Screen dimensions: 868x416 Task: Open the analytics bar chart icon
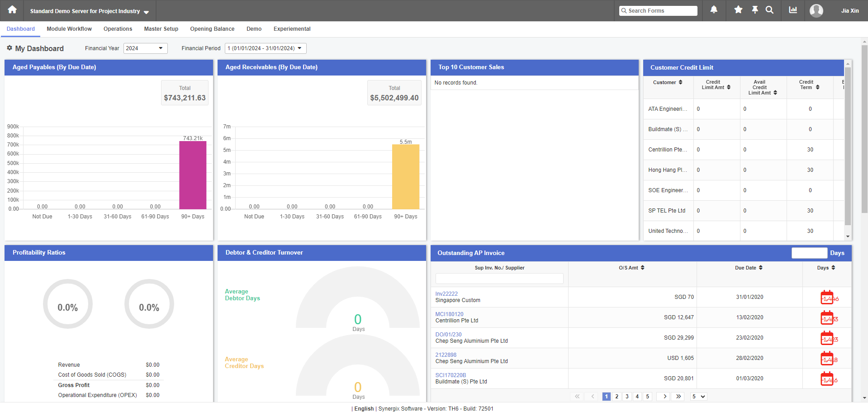(x=792, y=10)
